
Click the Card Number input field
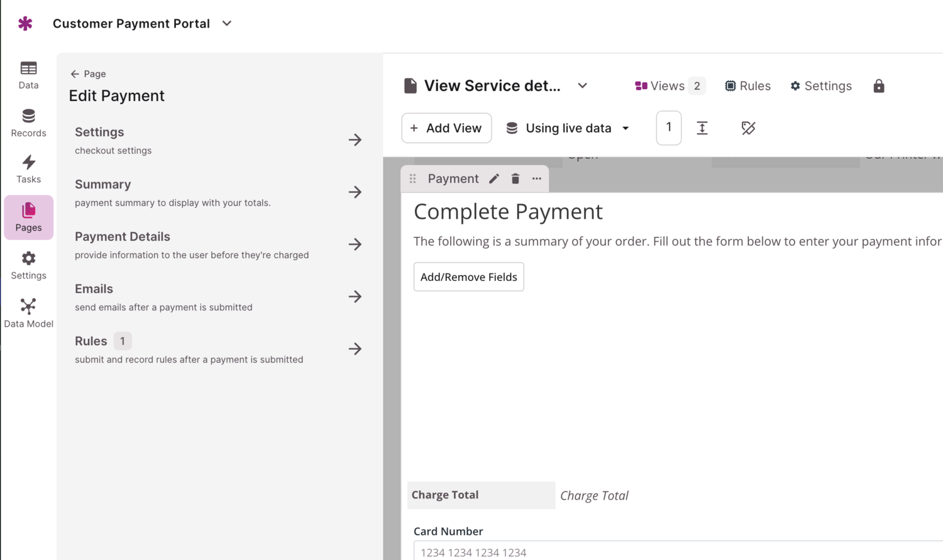click(x=629, y=552)
